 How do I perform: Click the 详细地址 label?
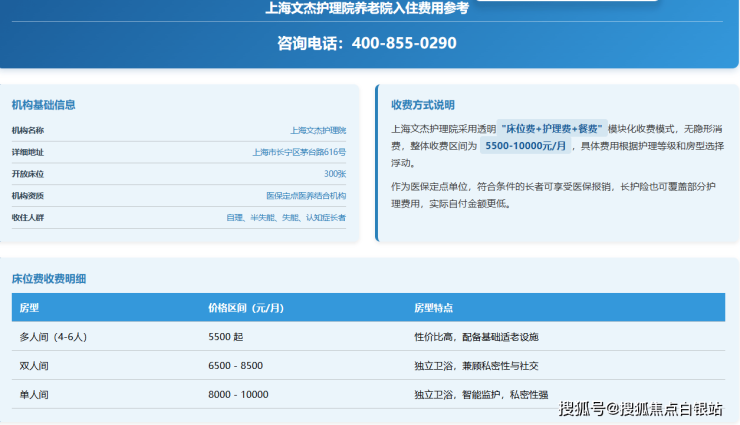click(x=28, y=152)
